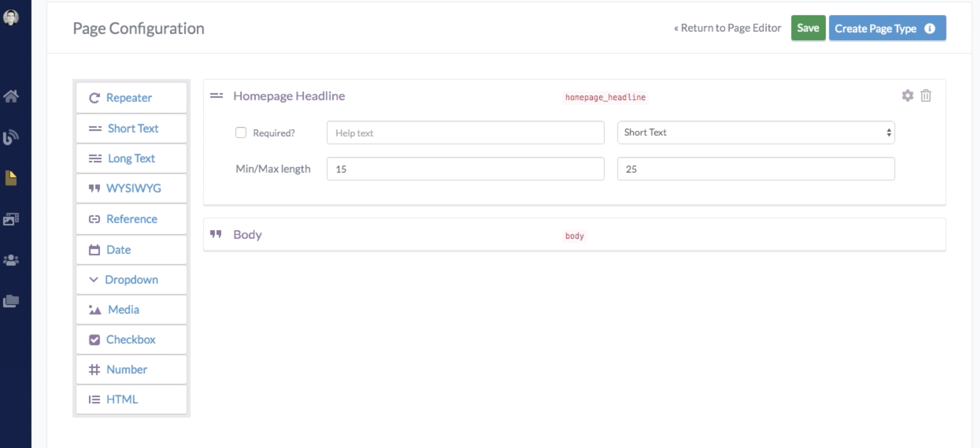The image size is (980, 448).
Task: Add a Short Text field
Action: (131, 129)
